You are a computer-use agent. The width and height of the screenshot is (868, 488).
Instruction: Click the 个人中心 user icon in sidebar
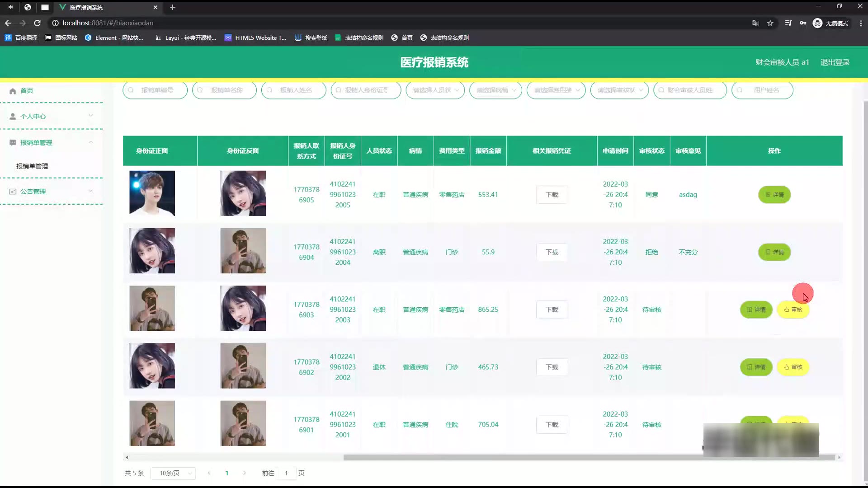click(x=13, y=117)
